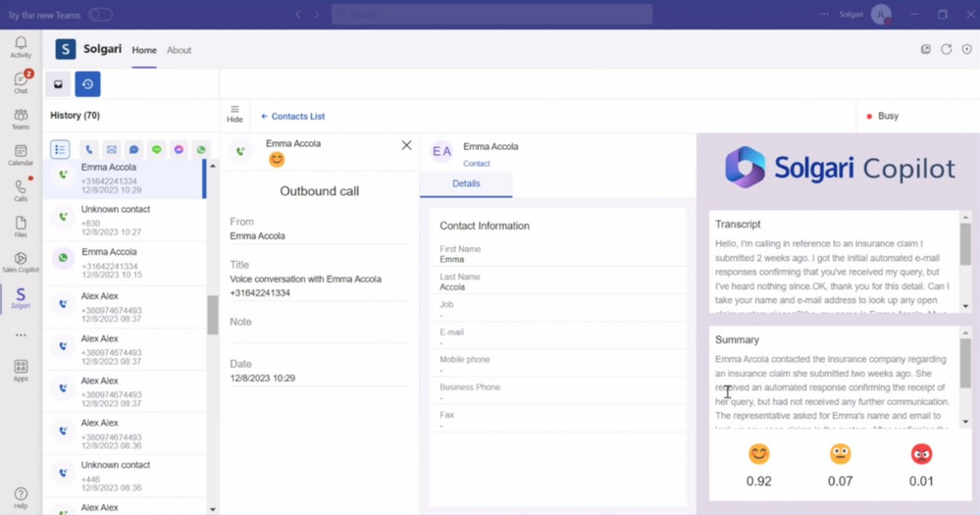This screenshot has height=515, width=980.
Task: Filter history by WhatsApp
Action: coord(201,149)
